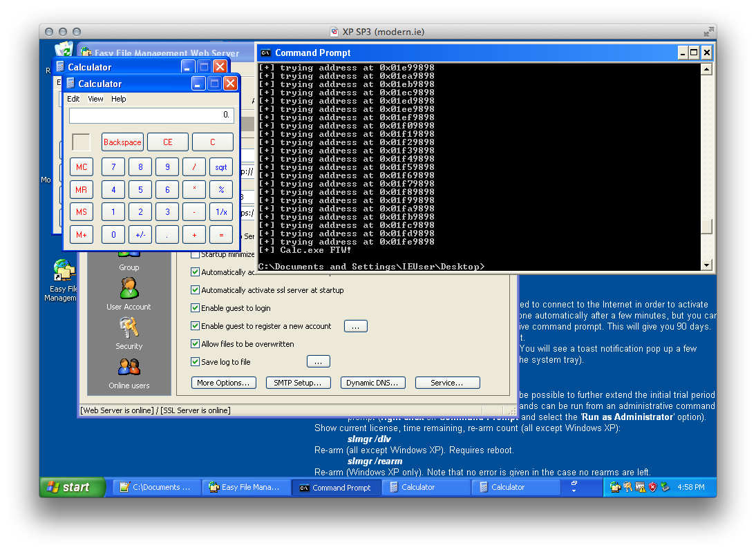Switch to C:\Documents taskbar item
This screenshot has height=552, width=756.
pos(157,487)
